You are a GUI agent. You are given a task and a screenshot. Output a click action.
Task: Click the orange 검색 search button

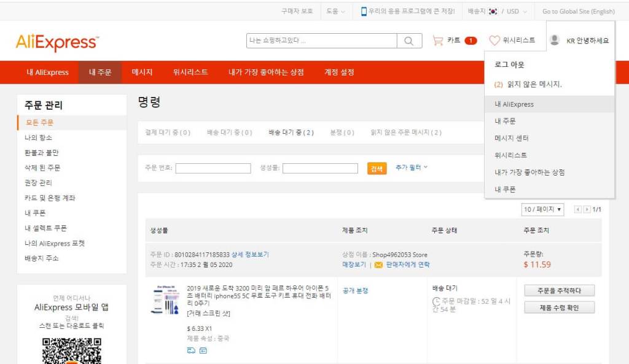point(377,168)
